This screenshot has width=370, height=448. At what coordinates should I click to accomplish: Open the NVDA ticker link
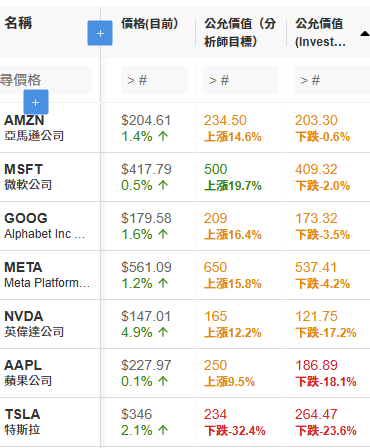(x=24, y=316)
